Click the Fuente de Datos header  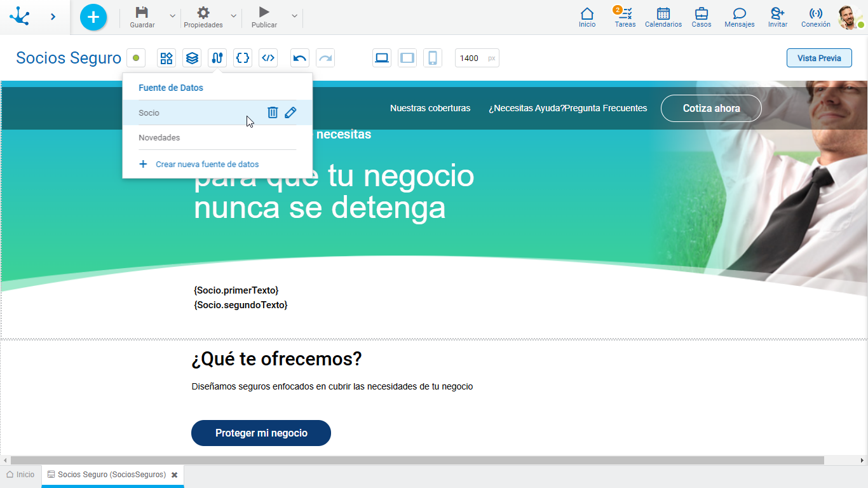(171, 88)
